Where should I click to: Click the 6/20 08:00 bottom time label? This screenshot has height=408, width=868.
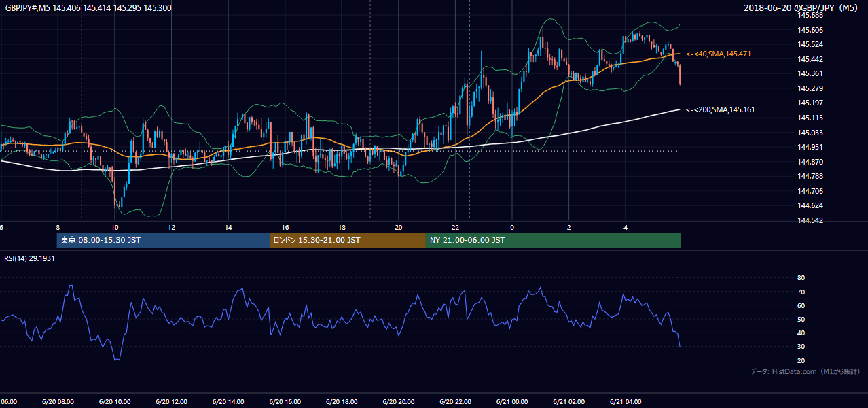pos(58,402)
